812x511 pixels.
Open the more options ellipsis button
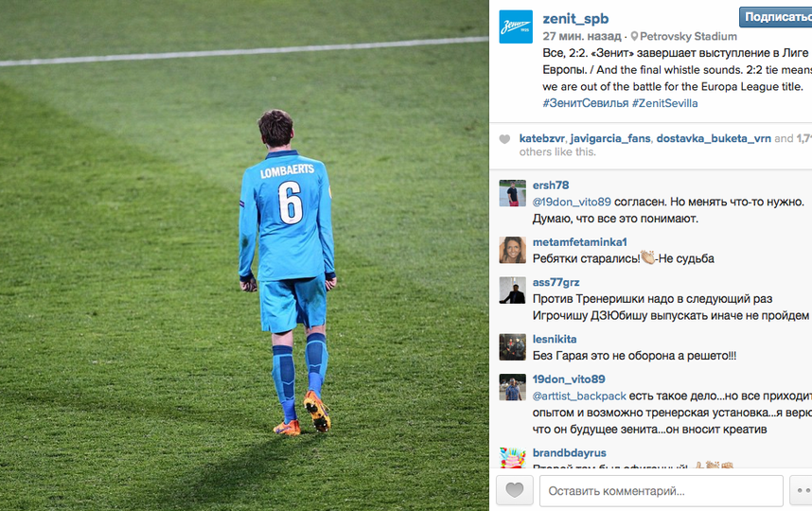click(802, 490)
